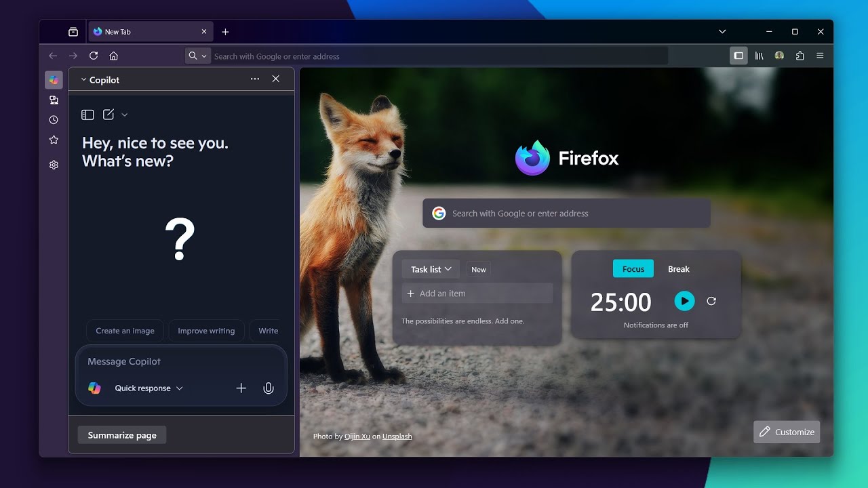Open photographer Qijin Xu link

[x=357, y=436]
